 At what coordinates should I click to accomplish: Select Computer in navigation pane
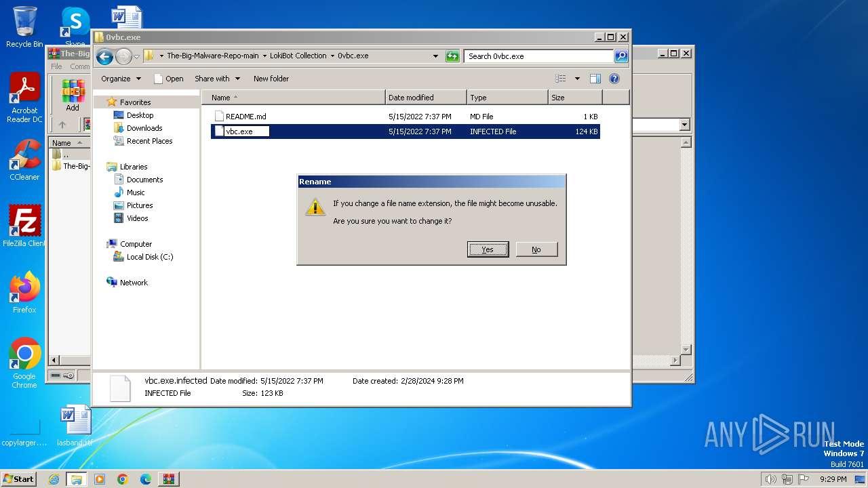click(x=136, y=244)
